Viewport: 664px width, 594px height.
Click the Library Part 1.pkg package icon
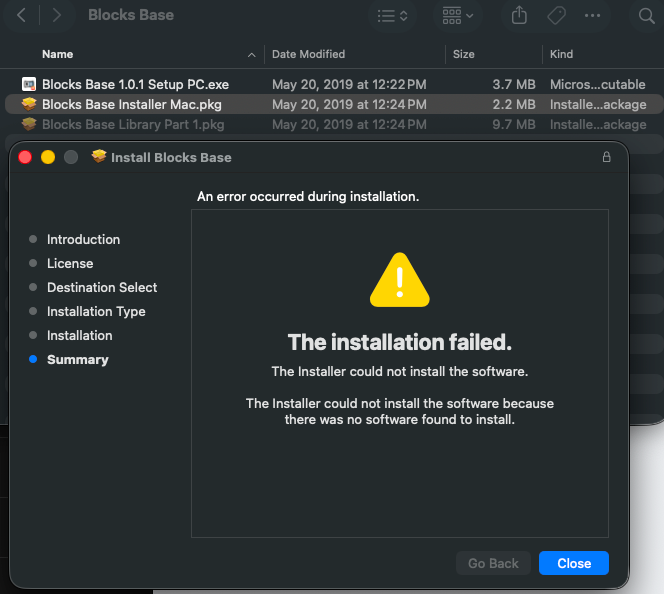(29, 124)
